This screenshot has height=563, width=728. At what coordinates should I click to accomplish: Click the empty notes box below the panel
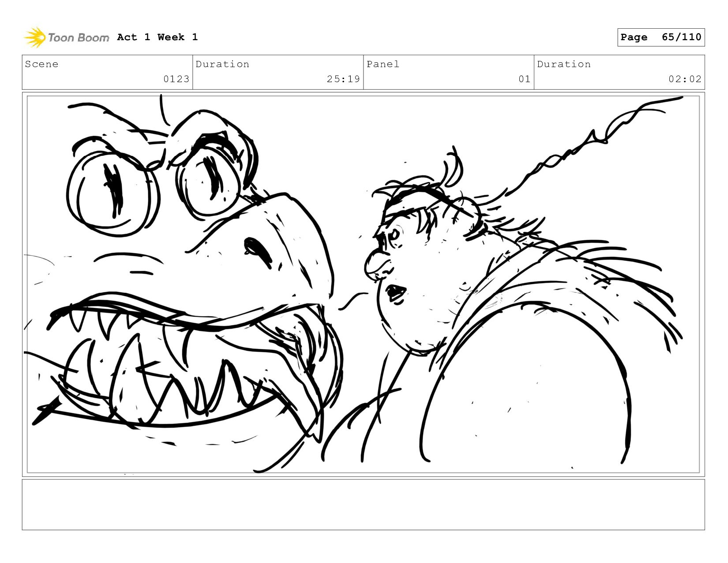363,505
